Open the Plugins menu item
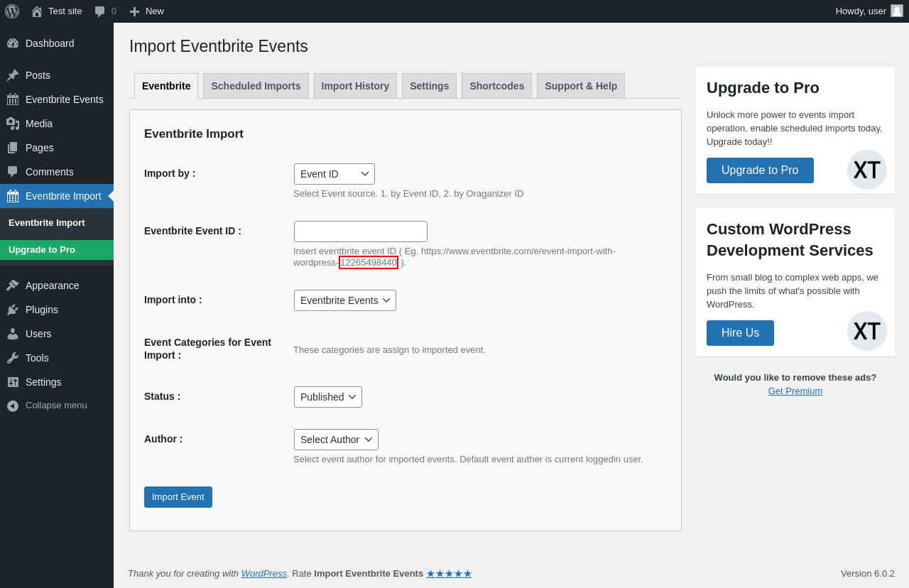Image resolution: width=909 pixels, height=588 pixels. click(x=57, y=310)
